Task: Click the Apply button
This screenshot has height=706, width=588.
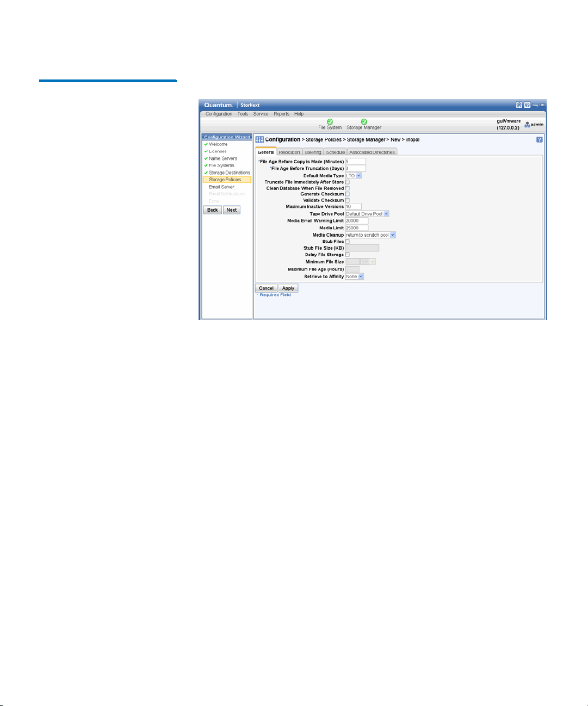Action: pyautogui.click(x=288, y=288)
